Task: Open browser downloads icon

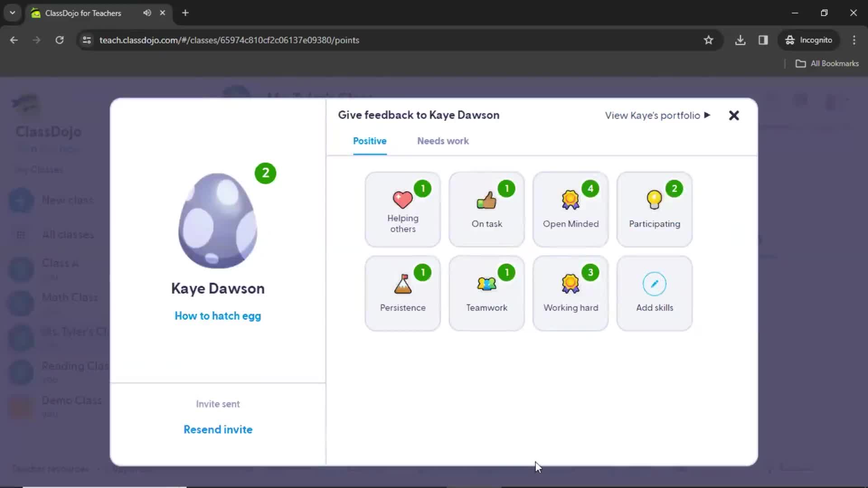Action: (740, 40)
